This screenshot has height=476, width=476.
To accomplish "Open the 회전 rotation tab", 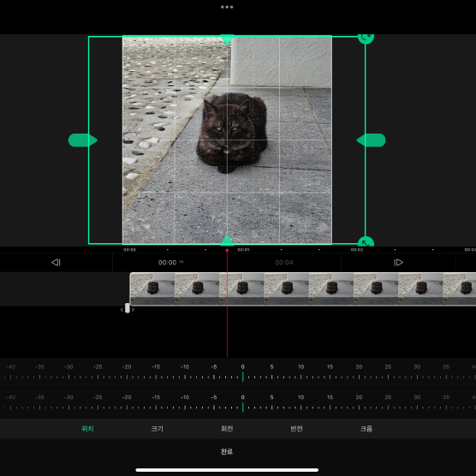I will tap(227, 429).
